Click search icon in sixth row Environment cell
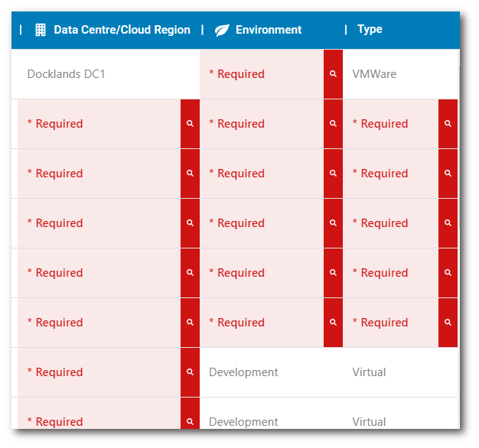Image resolution: width=479 pixels, height=448 pixels. coord(333,323)
